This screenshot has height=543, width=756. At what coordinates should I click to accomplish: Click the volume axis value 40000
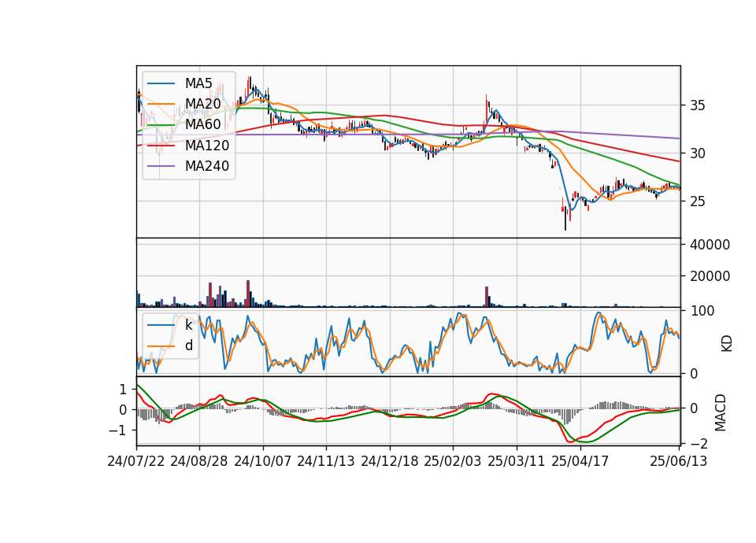coord(710,245)
